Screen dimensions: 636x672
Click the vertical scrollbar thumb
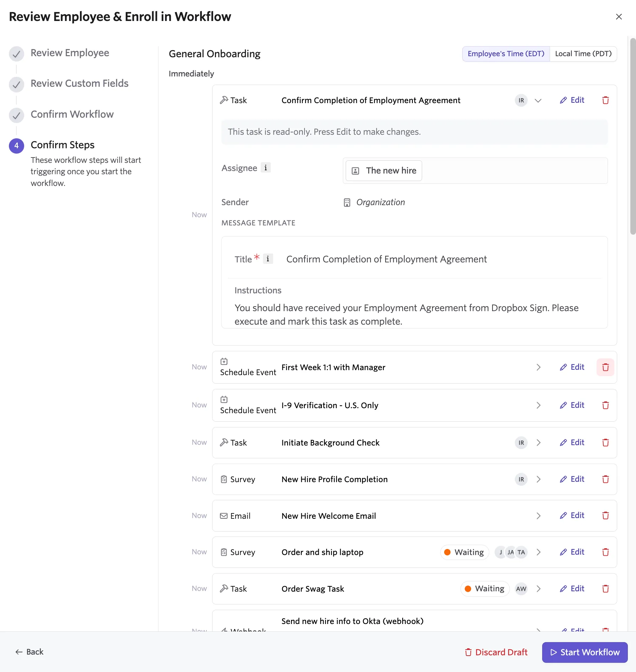pos(632,137)
